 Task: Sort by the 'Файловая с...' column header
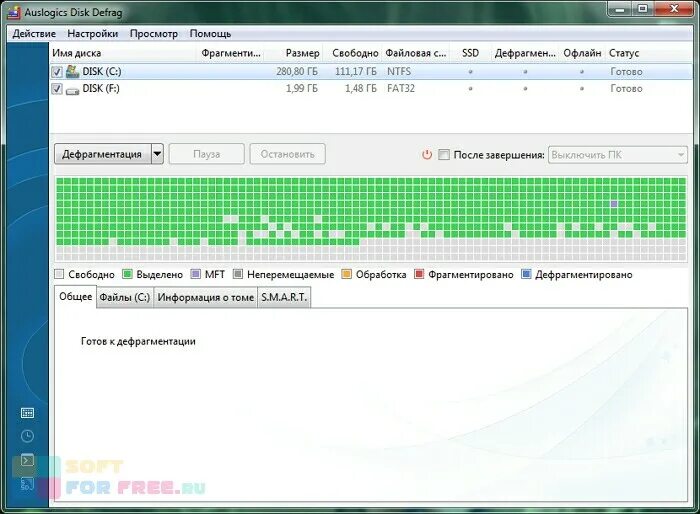coord(416,53)
